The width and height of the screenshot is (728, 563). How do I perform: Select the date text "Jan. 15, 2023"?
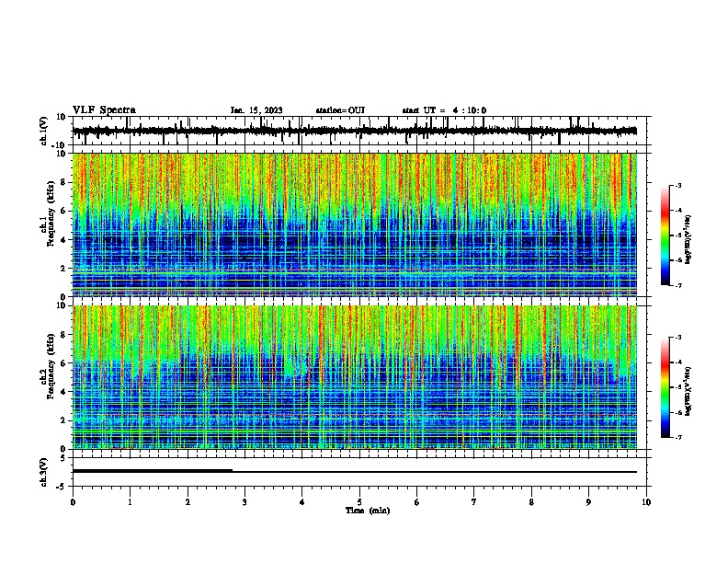pos(256,110)
